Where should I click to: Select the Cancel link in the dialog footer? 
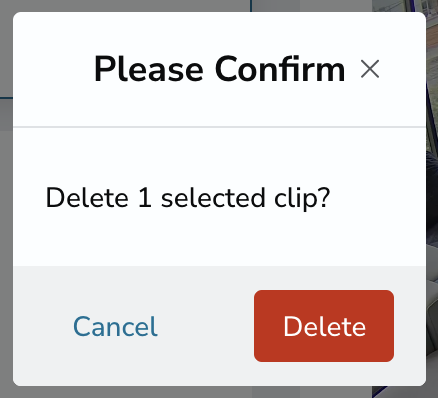115,326
